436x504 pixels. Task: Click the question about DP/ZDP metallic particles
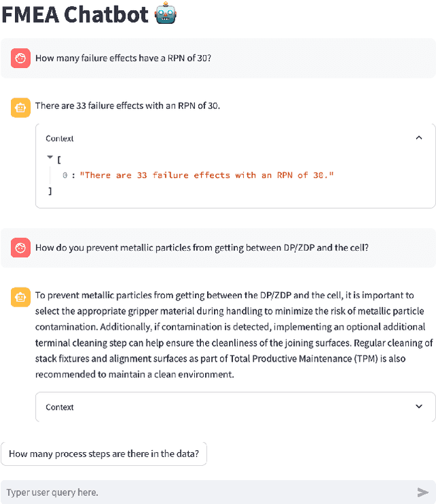[202, 248]
